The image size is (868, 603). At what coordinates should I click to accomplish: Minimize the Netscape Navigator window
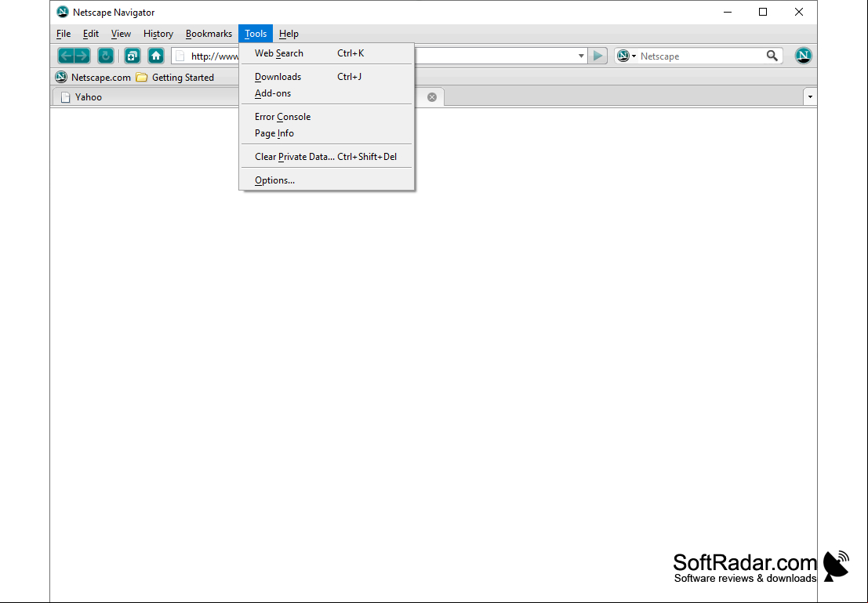(728, 13)
